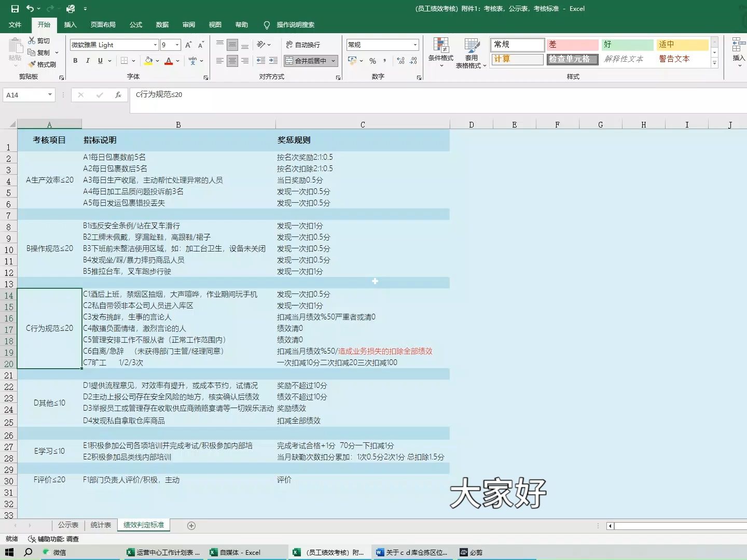Copy selection with 复制

pyautogui.click(x=39, y=52)
